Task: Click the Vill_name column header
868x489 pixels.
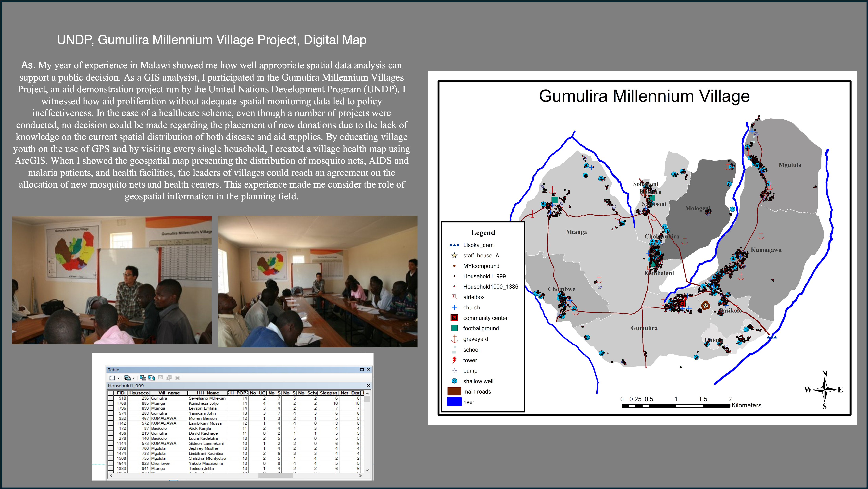Action: point(169,393)
